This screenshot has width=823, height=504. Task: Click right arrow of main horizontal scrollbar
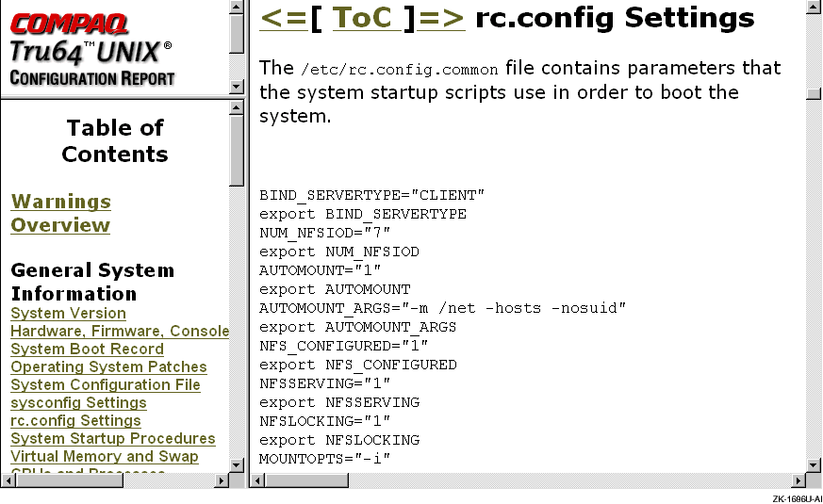click(x=798, y=480)
